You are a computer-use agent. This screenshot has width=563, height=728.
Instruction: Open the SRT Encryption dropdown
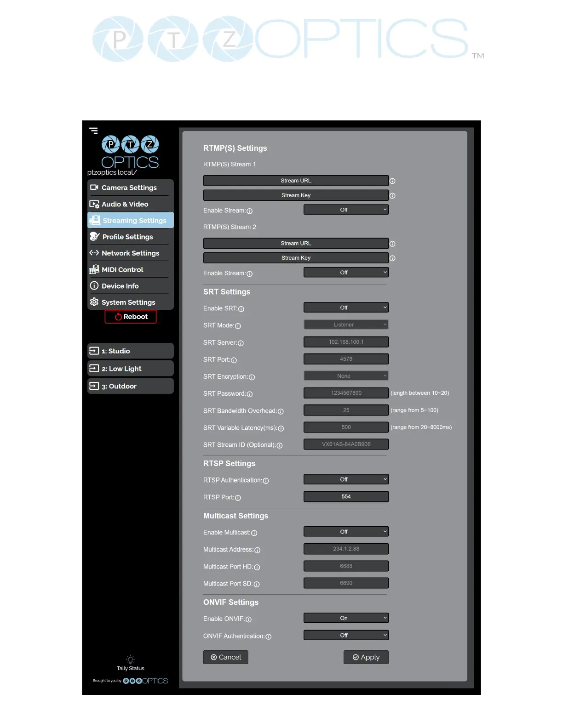pos(346,376)
